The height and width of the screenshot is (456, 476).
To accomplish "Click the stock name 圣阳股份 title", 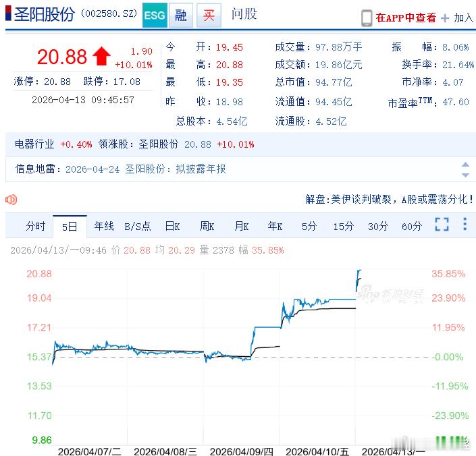I will (x=45, y=14).
